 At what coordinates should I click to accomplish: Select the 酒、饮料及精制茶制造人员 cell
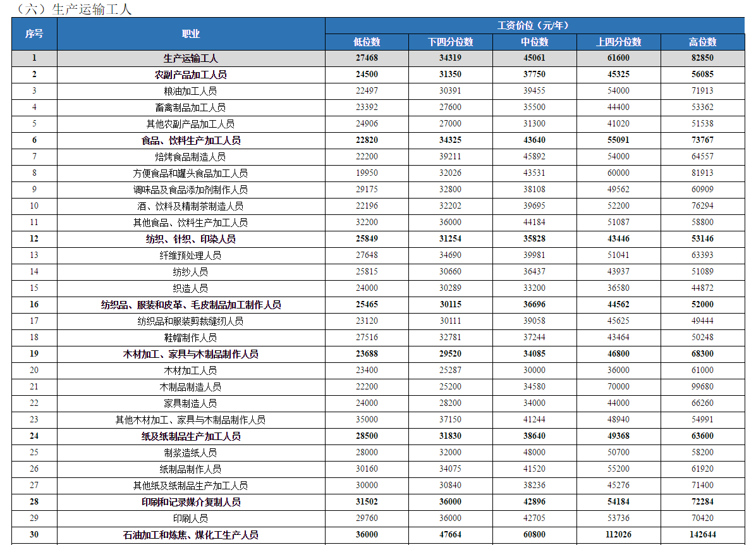191,206
